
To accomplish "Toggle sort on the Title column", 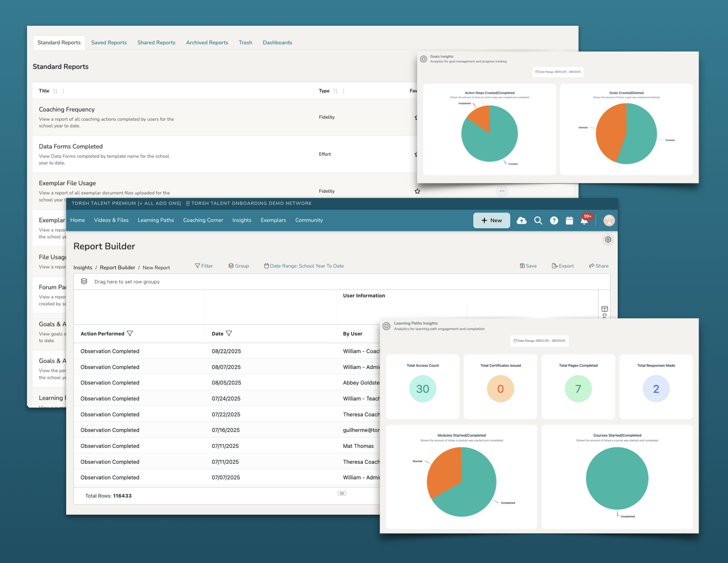I will pos(55,91).
